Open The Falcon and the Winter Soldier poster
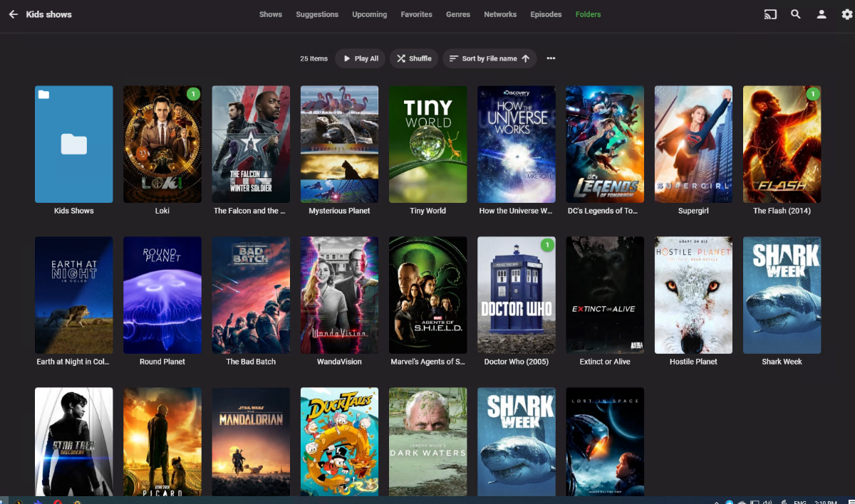 point(251,145)
